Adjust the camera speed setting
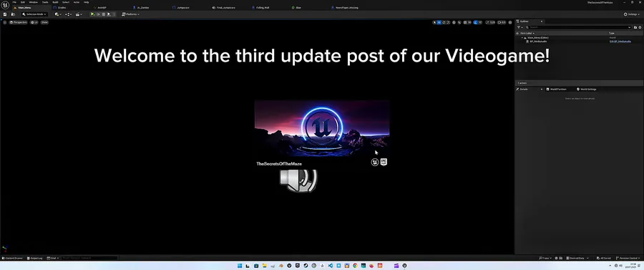 tap(502, 23)
